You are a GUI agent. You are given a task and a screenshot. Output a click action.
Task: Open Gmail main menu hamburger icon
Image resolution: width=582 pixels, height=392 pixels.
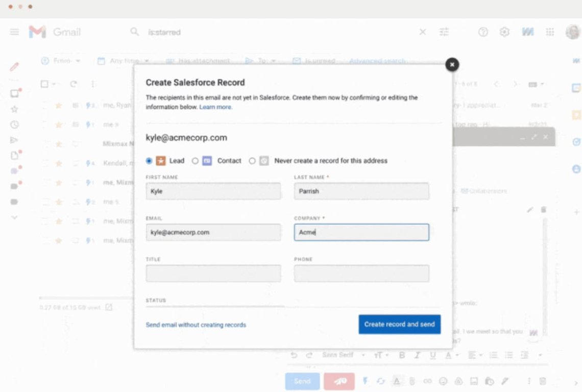14,32
